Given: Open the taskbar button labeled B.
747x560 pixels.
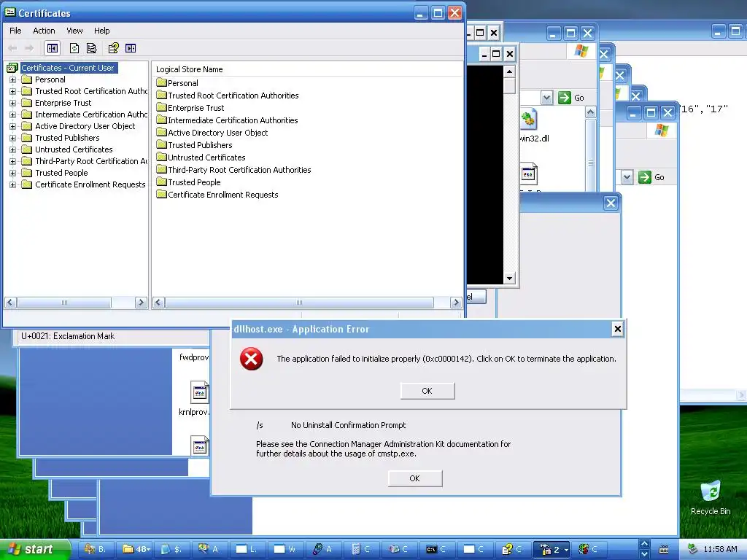Looking at the screenshot, I should (96, 549).
